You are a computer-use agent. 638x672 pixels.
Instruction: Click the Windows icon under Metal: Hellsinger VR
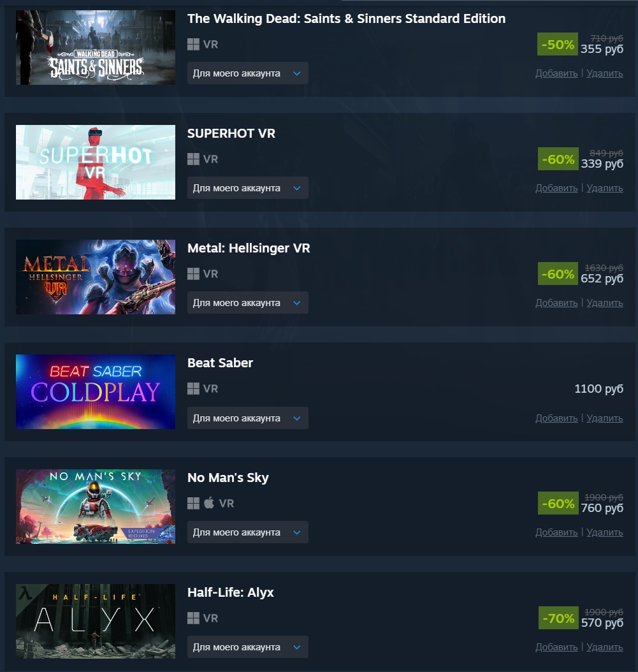tap(193, 274)
